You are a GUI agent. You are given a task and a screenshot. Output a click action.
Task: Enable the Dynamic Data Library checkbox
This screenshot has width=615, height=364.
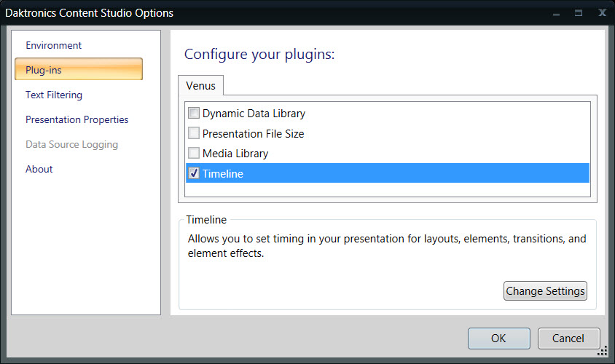point(194,114)
